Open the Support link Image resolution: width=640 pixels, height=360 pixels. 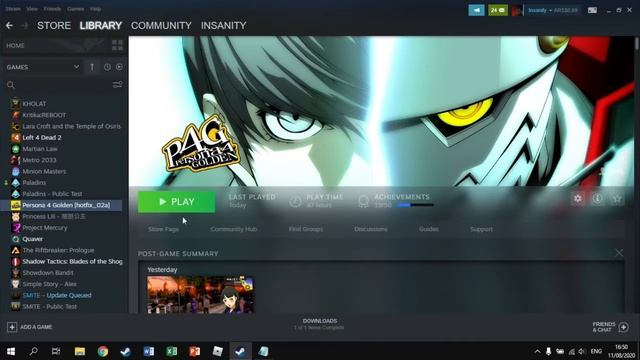[481, 229]
